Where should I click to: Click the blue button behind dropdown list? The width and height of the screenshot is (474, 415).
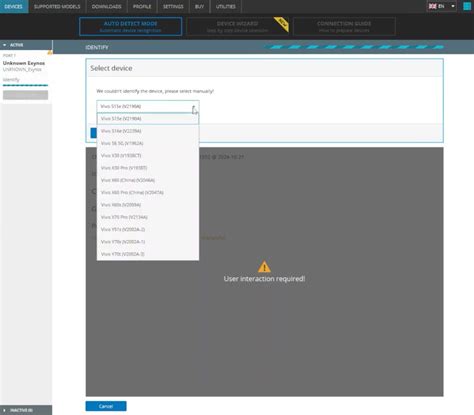click(94, 133)
